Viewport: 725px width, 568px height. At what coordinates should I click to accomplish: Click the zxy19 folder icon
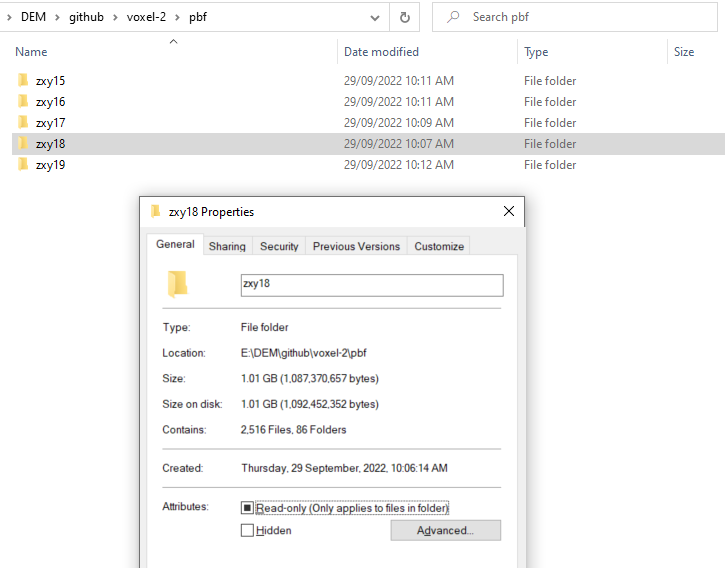point(23,164)
